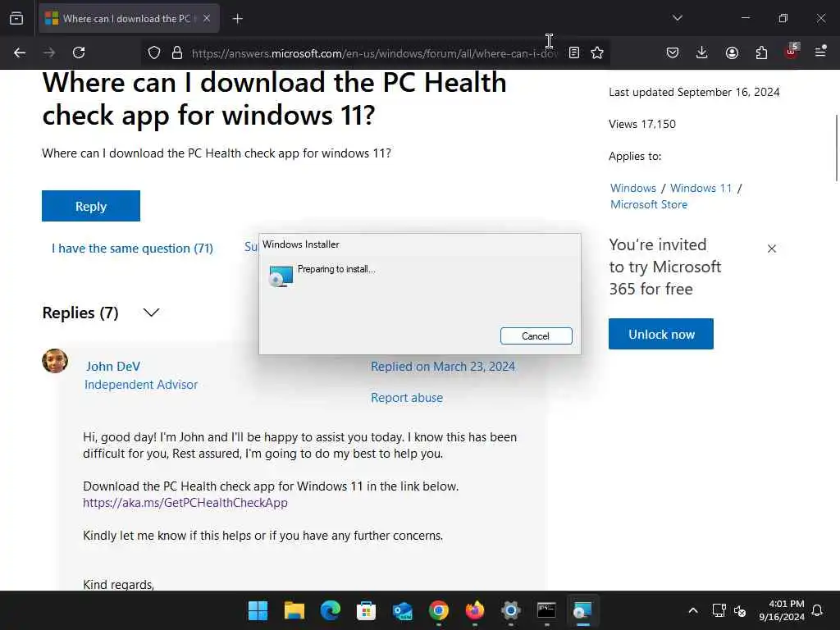Reload the current page
This screenshot has height=630, width=840.
coord(79,52)
